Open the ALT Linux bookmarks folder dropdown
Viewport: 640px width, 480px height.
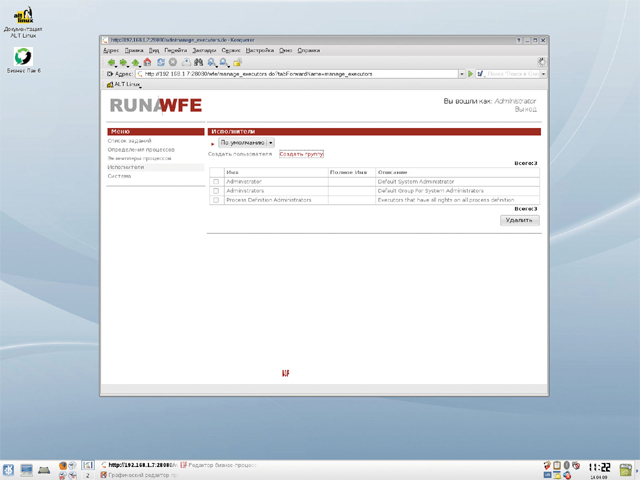[124, 84]
